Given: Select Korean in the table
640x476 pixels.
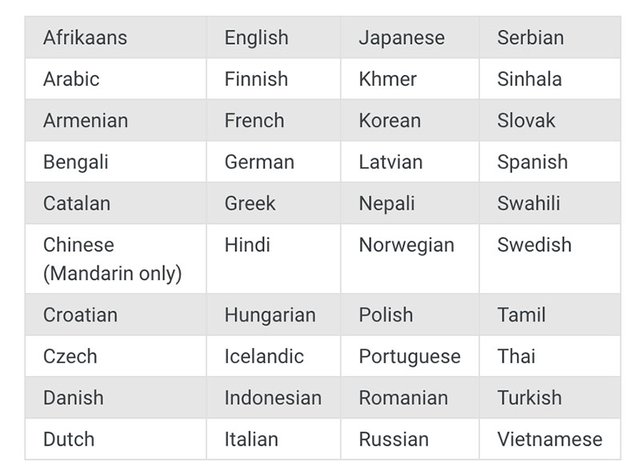Looking at the screenshot, I should point(391,120).
